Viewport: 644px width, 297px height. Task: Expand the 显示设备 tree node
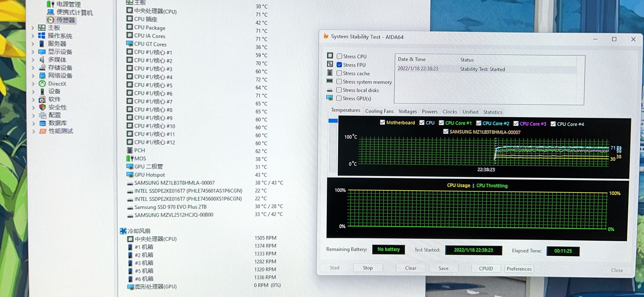[33, 52]
